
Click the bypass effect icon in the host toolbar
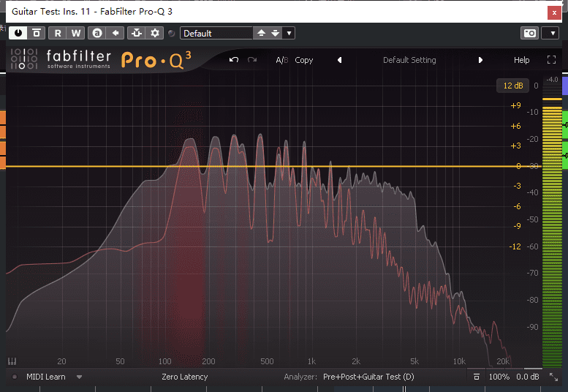tap(37, 34)
